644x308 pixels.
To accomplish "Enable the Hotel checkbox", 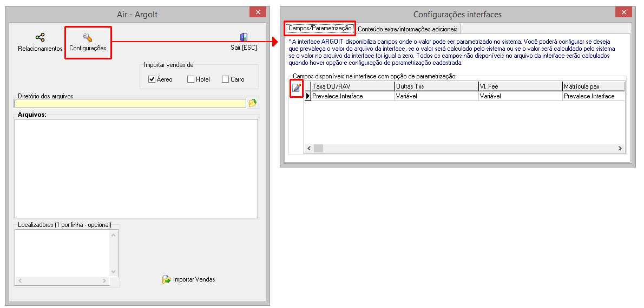I will tap(190, 79).
